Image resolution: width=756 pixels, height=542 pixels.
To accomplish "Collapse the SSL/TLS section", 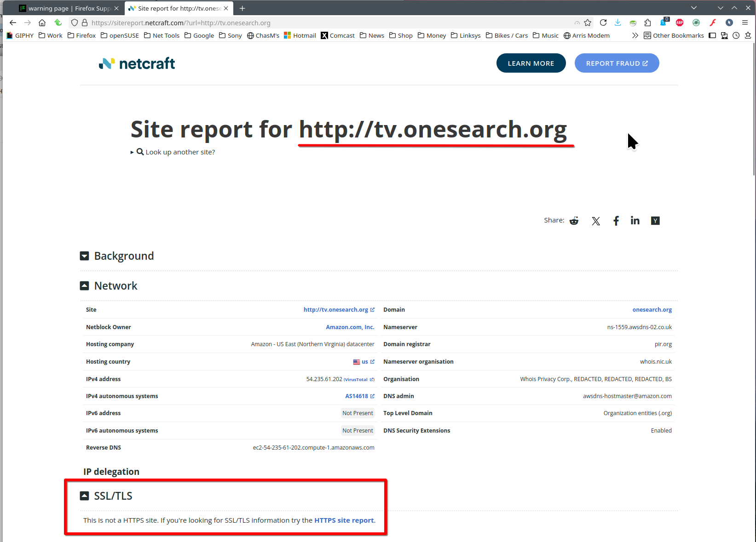I will tap(84, 496).
